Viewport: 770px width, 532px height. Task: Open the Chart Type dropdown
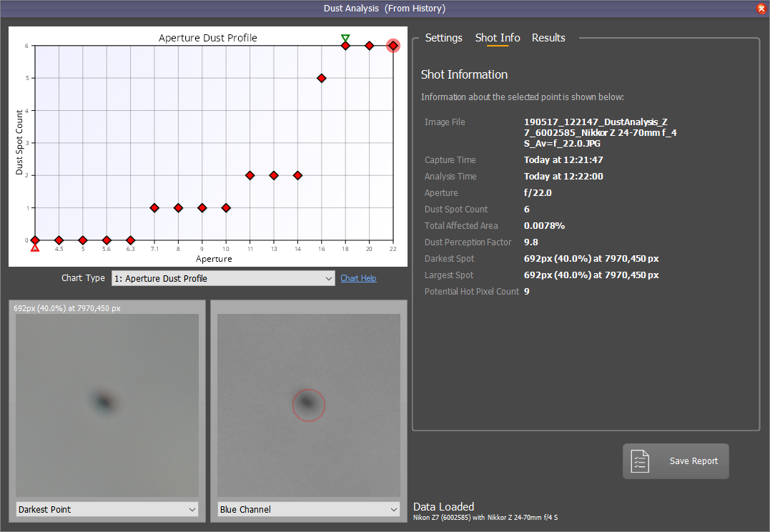(x=223, y=279)
